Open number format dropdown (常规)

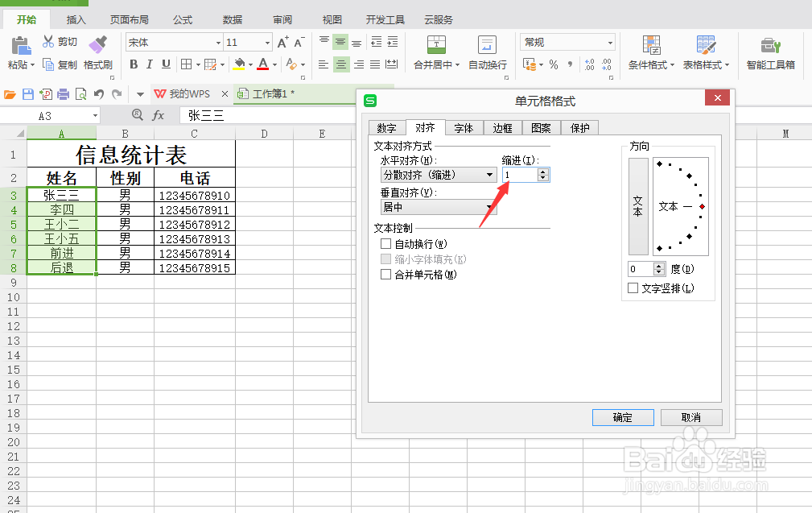tap(610, 43)
